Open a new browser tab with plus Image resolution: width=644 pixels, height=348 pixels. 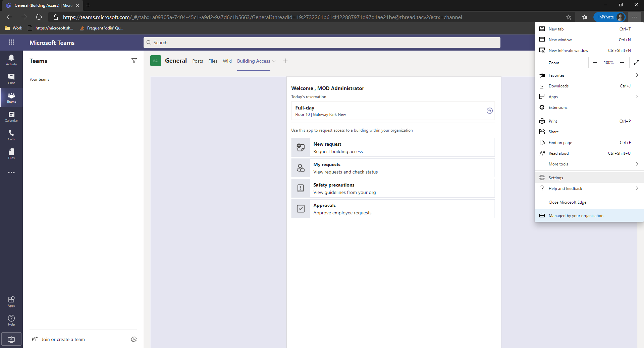click(x=88, y=5)
